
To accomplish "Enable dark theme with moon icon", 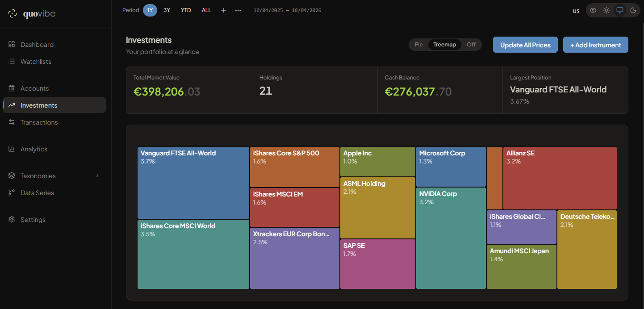I will pyautogui.click(x=633, y=10).
